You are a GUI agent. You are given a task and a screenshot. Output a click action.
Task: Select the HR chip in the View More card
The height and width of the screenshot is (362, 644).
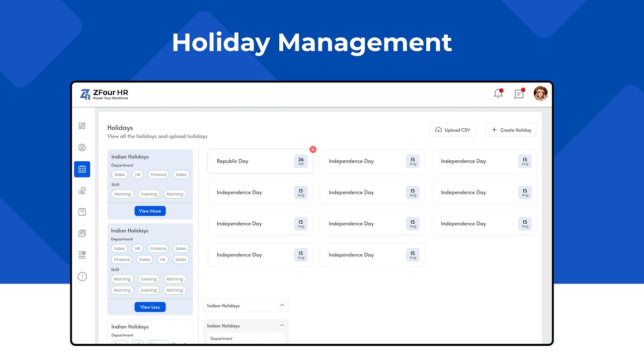[x=138, y=174]
